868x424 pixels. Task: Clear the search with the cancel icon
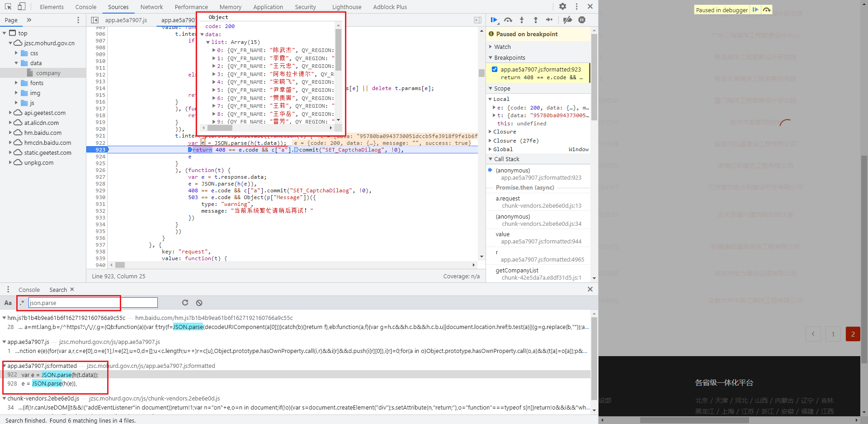point(199,303)
